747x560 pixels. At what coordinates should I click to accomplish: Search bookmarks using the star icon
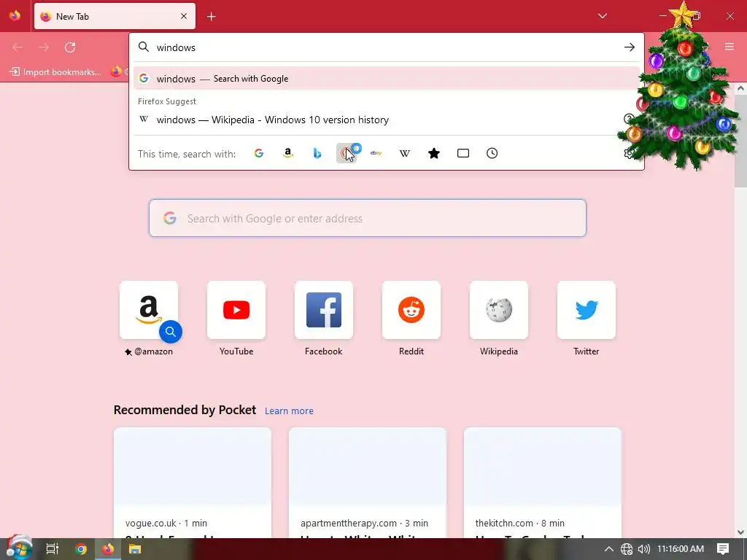[434, 153]
